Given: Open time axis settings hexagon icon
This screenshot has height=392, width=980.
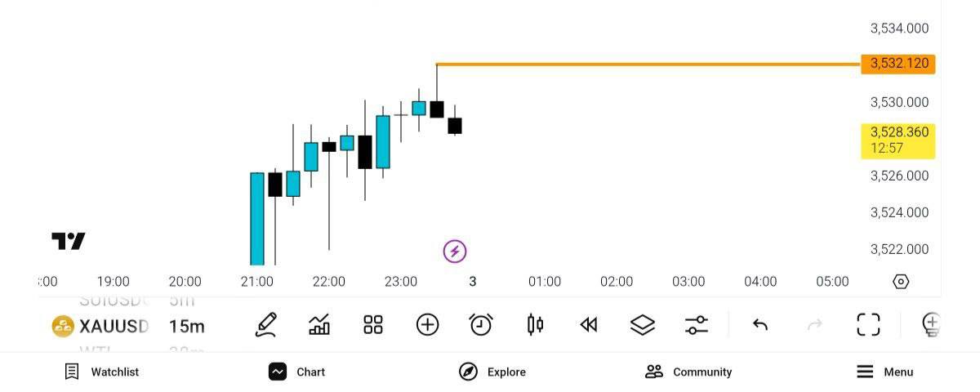Looking at the screenshot, I should click(x=901, y=282).
